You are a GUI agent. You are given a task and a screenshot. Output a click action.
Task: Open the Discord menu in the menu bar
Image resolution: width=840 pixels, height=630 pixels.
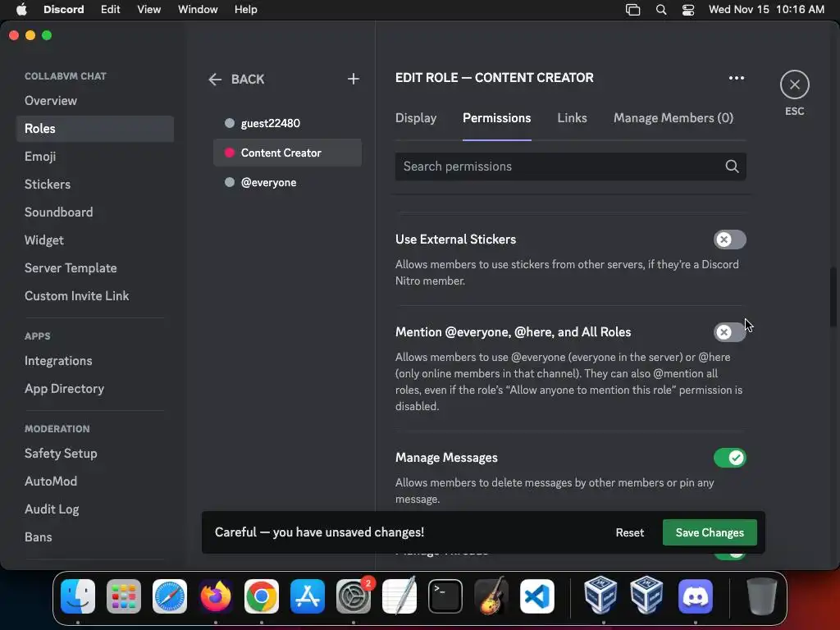[64, 10]
